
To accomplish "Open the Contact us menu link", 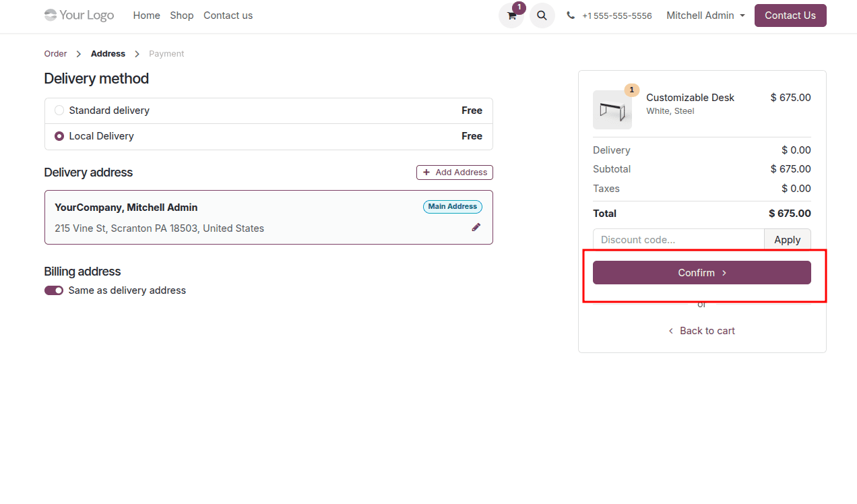I will click(x=228, y=15).
